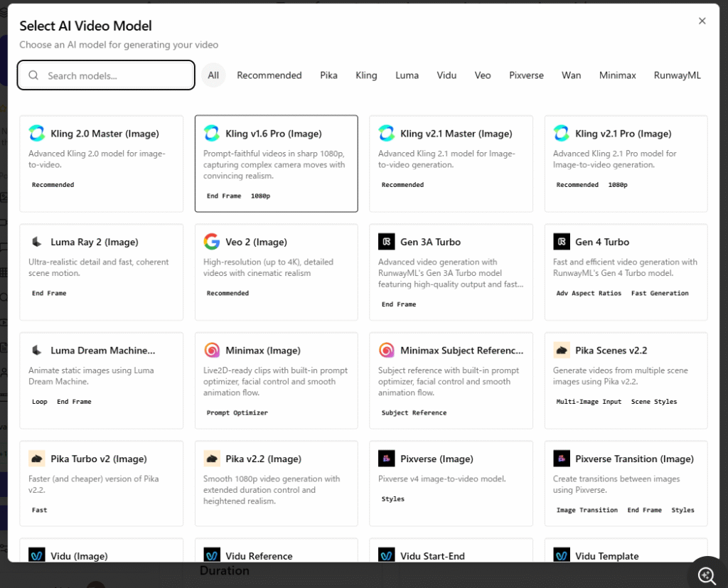Click Pixverse Transition (Image) logo icon
The image size is (728, 588).
click(562, 459)
